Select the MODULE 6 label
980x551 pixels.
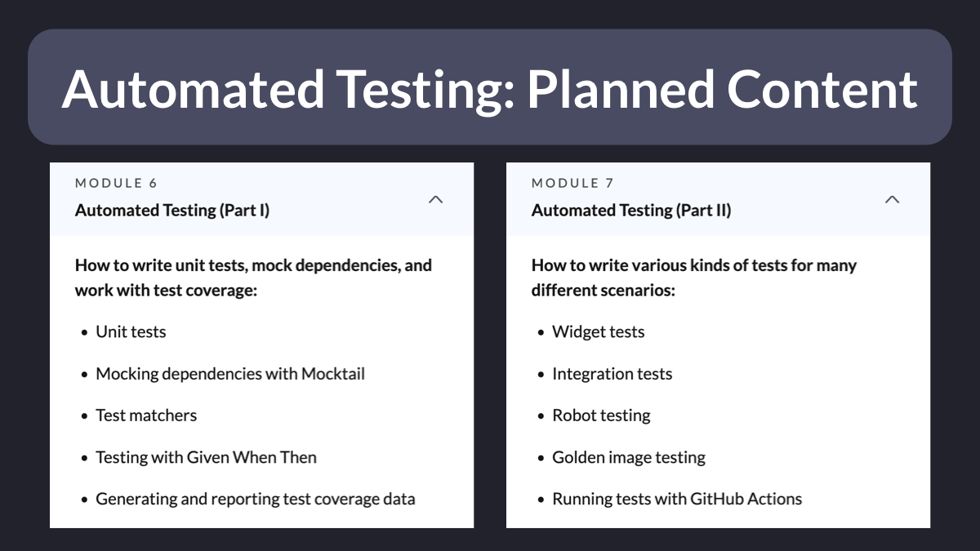coord(116,183)
